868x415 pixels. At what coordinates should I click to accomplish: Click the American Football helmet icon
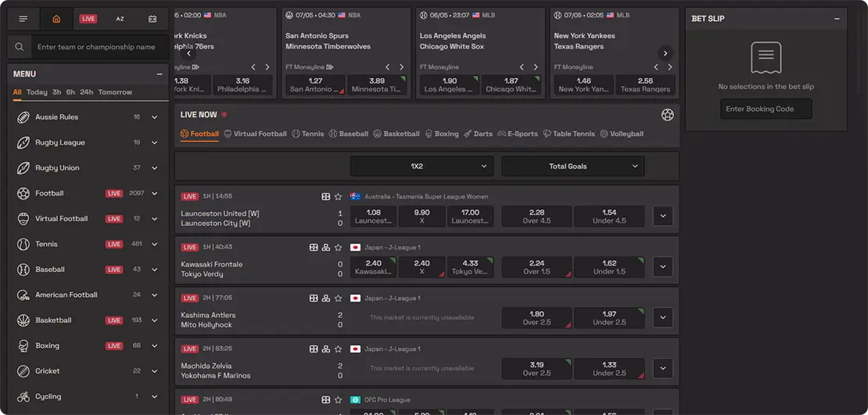23,295
